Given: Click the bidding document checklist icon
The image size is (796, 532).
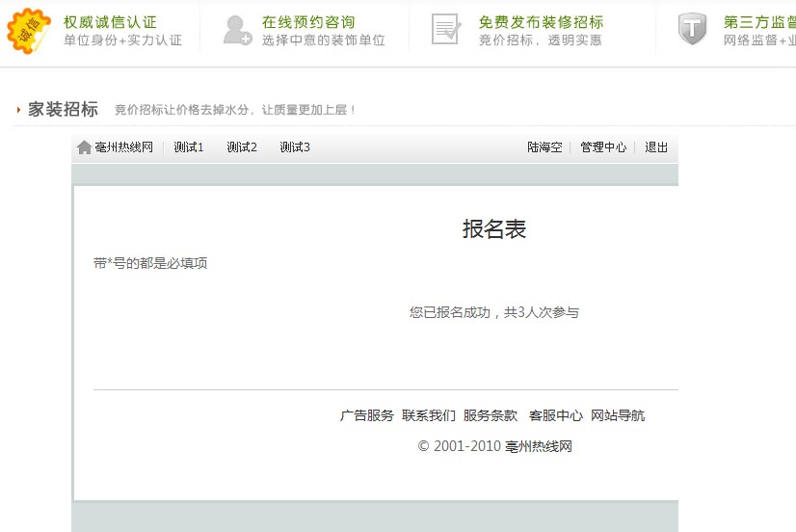Looking at the screenshot, I should [446, 29].
